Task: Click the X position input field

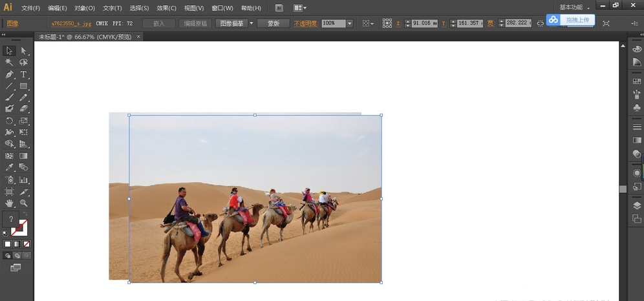Action: tap(424, 23)
